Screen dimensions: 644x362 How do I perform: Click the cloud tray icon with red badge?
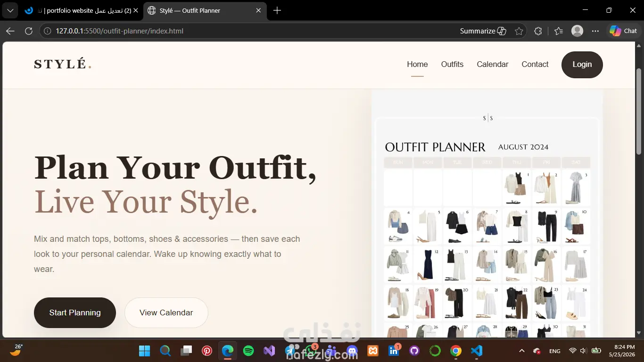(x=537, y=351)
